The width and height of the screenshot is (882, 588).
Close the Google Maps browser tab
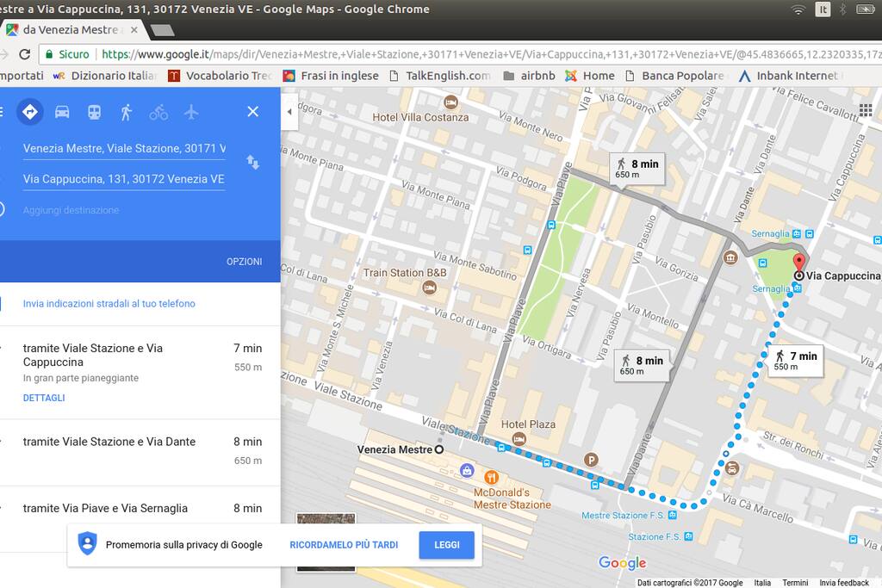click(x=134, y=30)
